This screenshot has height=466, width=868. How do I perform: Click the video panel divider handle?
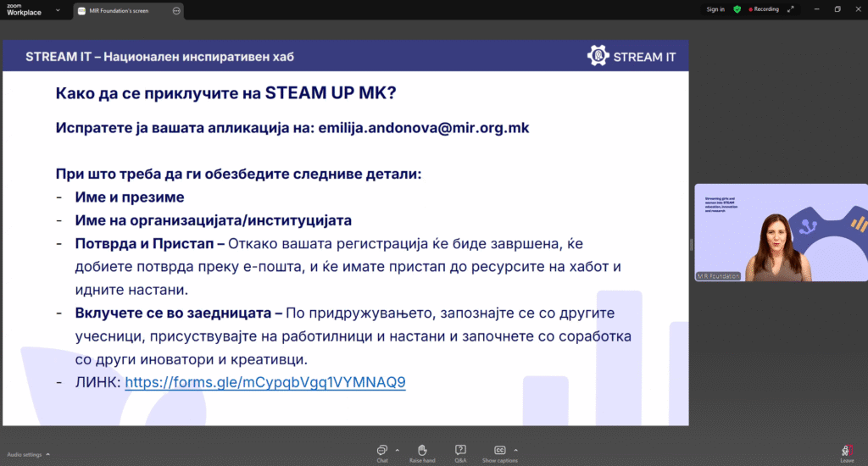point(692,244)
